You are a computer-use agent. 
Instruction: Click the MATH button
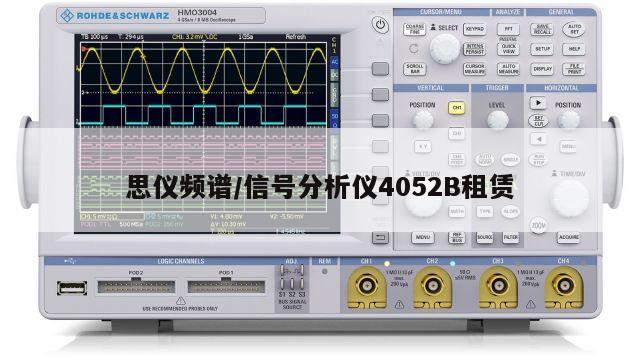457,211
